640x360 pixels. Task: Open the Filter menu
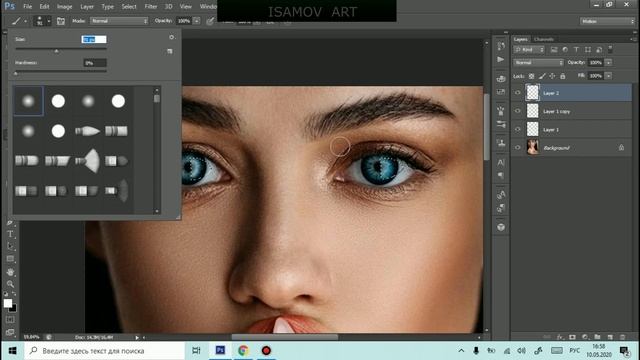(x=151, y=7)
